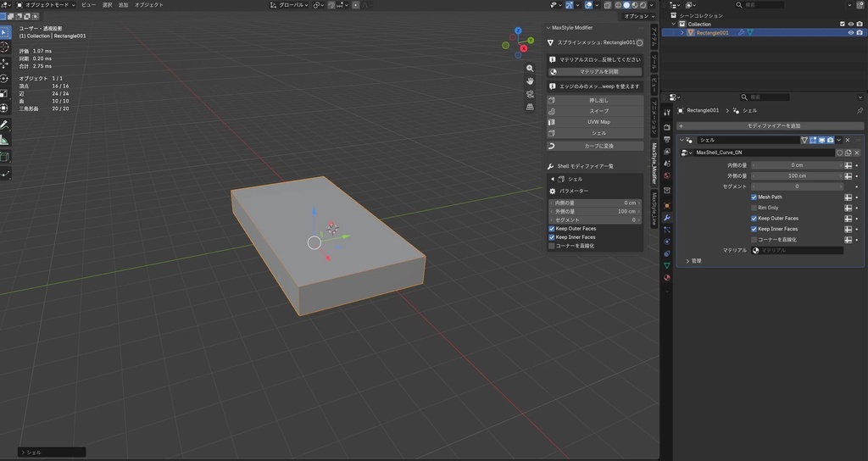Click the カーブに変換 button
868x461 pixels.
(x=595, y=146)
